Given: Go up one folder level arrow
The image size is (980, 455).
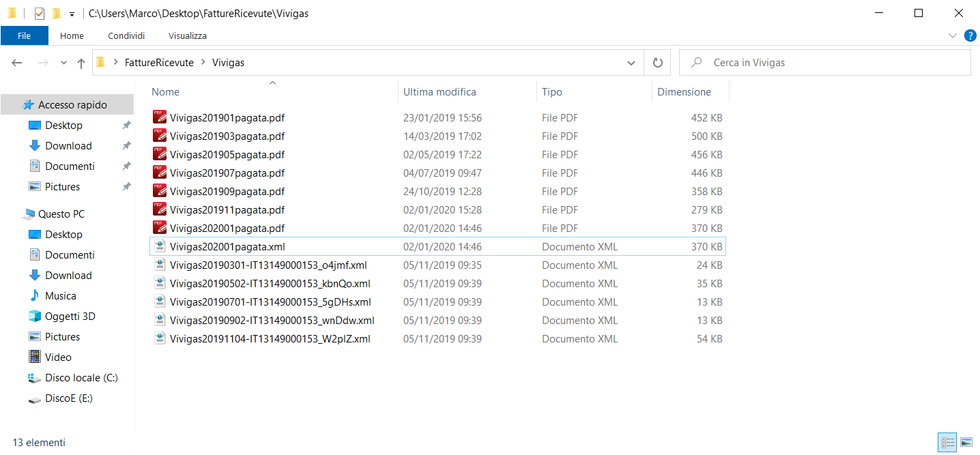Looking at the screenshot, I should point(81,63).
